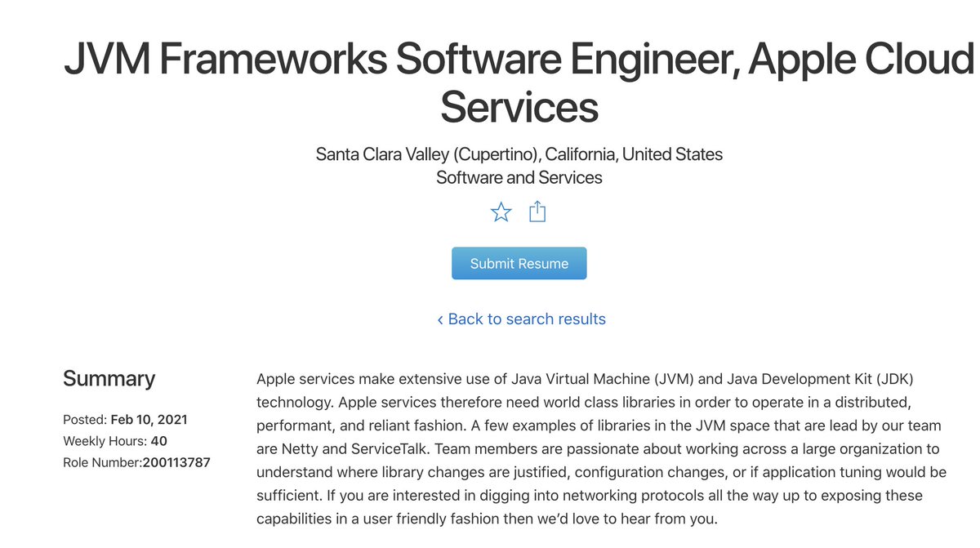Viewport: 980px width, 548px height.
Task: Click the Role Number 200113787 text
Action: tap(136, 463)
